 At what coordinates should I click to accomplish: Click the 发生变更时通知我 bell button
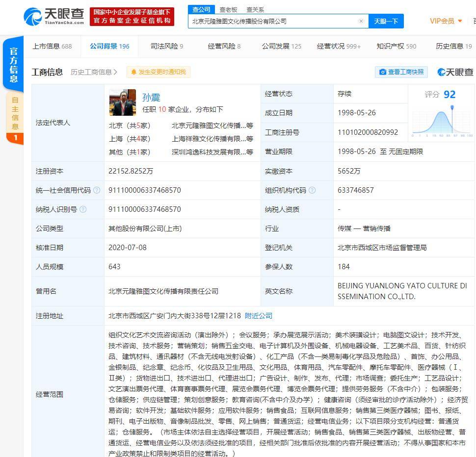coord(159,72)
